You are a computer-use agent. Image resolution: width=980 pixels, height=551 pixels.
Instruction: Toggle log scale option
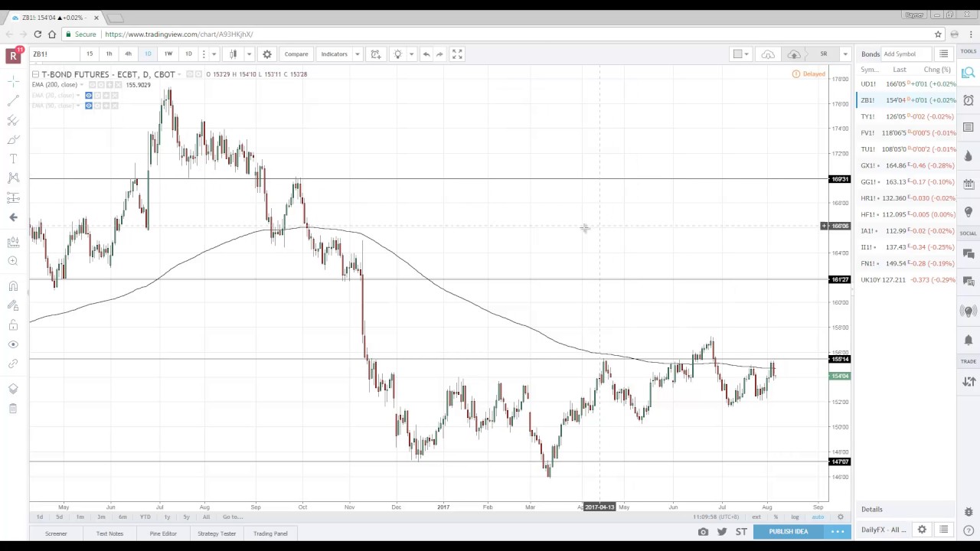[795, 517]
